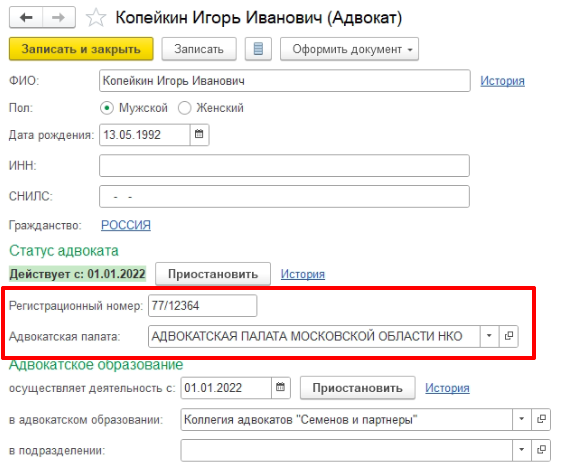Add to favorites with the star icon
This screenshot has height=469, width=579.
pyautogui.click(x=96, y=18)
